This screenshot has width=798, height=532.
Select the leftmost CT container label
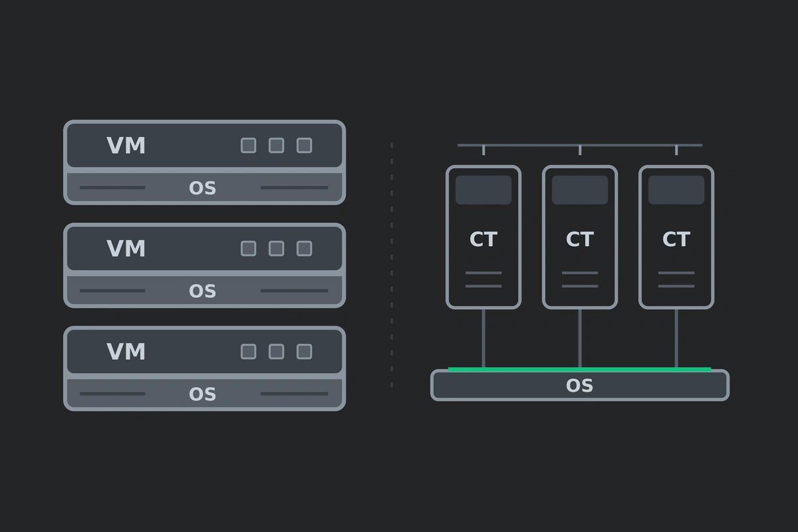pyautogui.click(x=483, y=239)
